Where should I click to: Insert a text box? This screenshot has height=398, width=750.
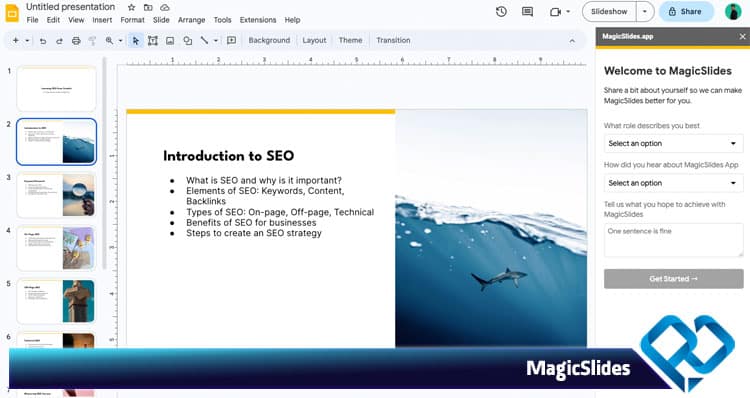[x=153, y=41]
